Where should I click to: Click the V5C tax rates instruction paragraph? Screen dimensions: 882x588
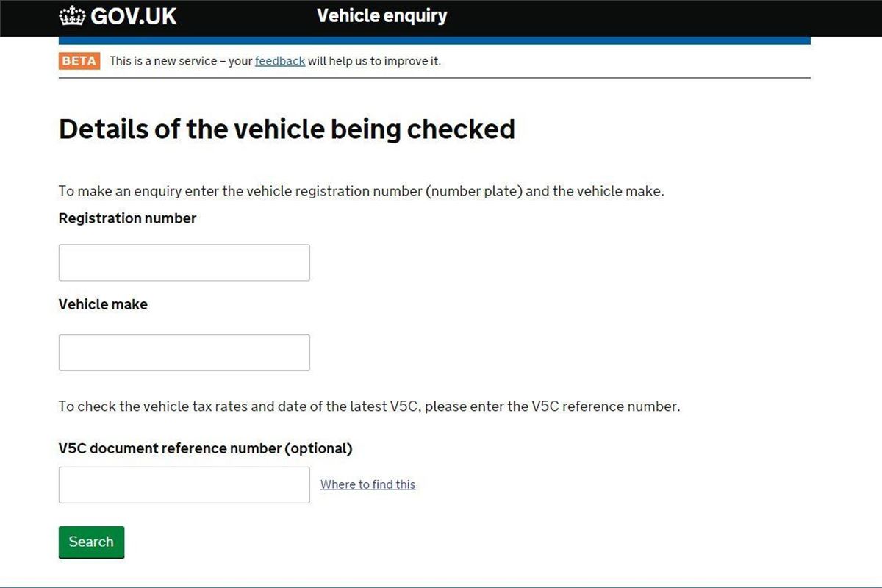[370, 406]
